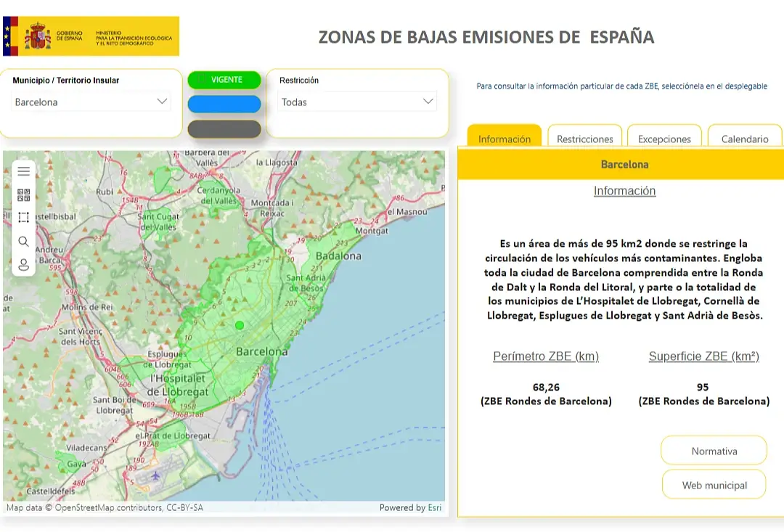
Task: Switch to the Restricciones tab
Action: click(585, 136)
